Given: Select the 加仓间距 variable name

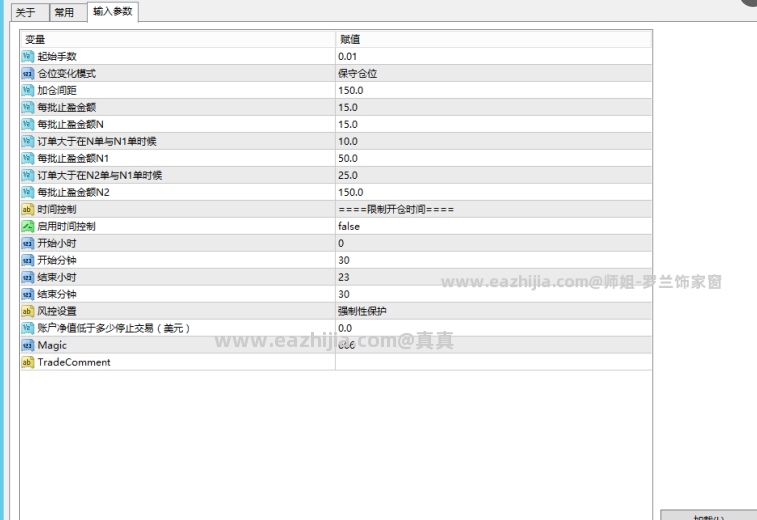Looking at the screenshot, I should click(57, 90).
